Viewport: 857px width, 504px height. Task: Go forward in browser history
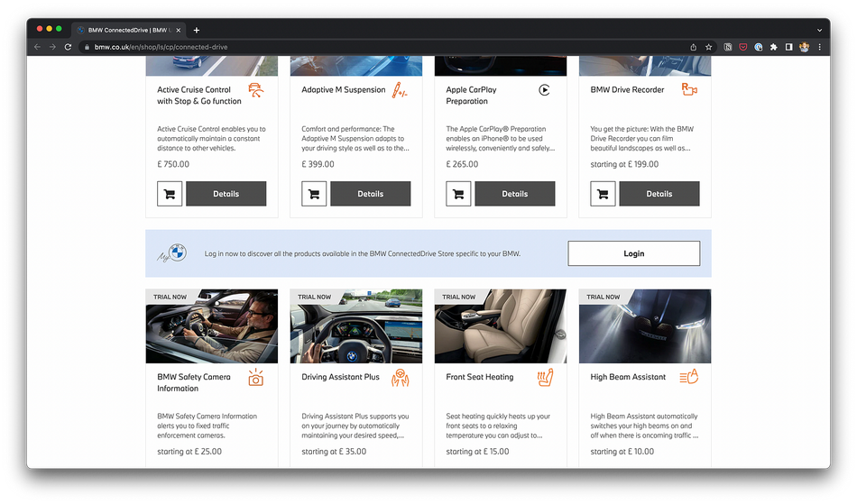[x=52, y=47]
